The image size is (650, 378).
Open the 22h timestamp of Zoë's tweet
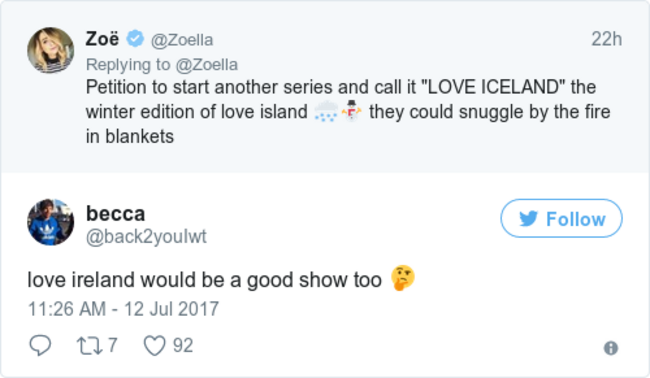tap(606, 39)
